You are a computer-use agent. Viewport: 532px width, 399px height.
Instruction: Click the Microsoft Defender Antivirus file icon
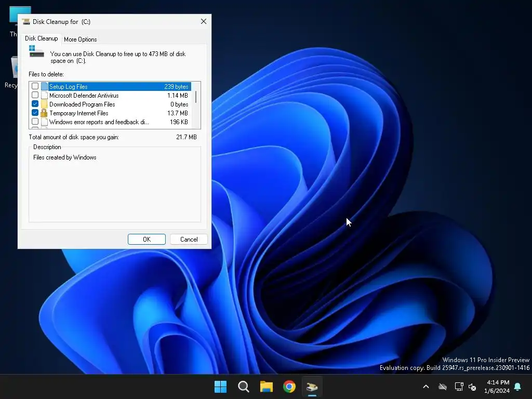click(x=45, y=95)
